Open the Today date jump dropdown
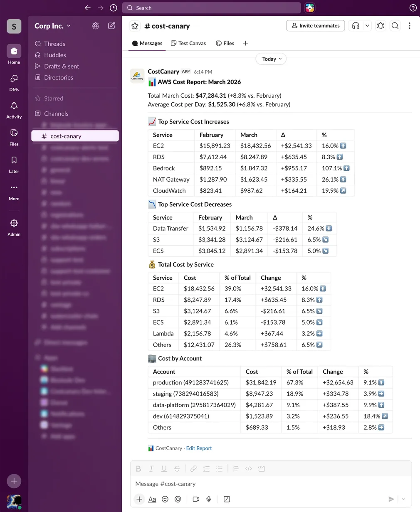 (271, 59)
